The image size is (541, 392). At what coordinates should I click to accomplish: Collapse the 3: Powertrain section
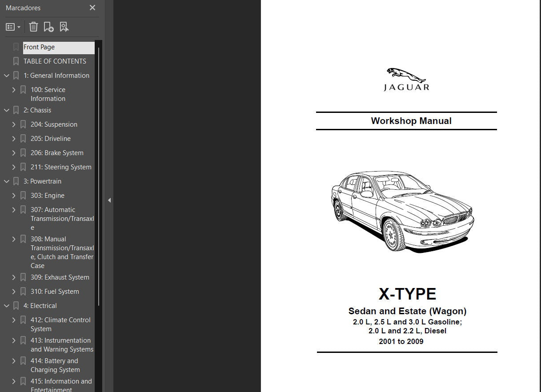click(7, 181)
